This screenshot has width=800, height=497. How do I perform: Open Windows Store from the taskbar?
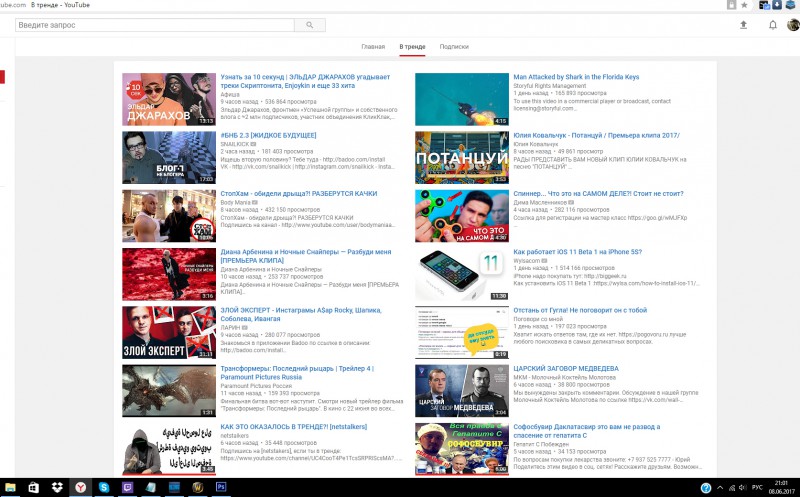pyautogui.click(x=34, y=487)
